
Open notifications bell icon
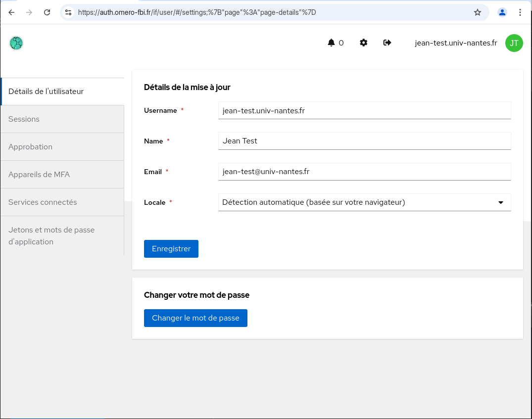pyautogui.click(x=331, y=43)
